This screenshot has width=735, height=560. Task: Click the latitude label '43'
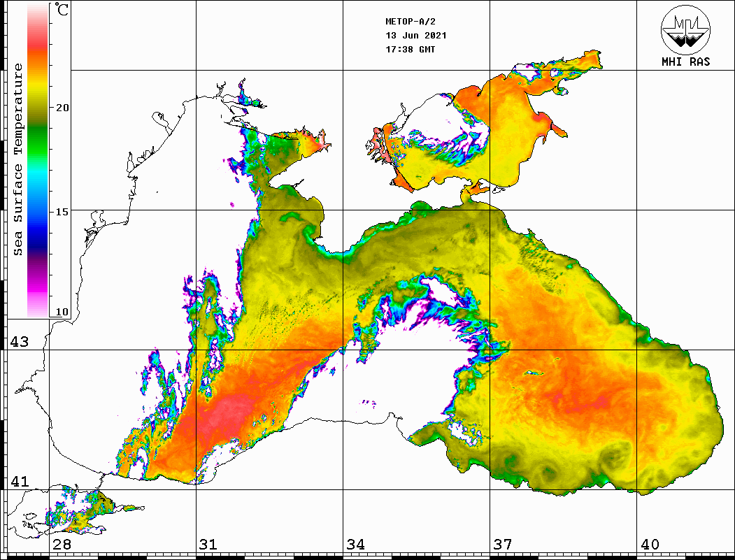click(x=20, y=342)
